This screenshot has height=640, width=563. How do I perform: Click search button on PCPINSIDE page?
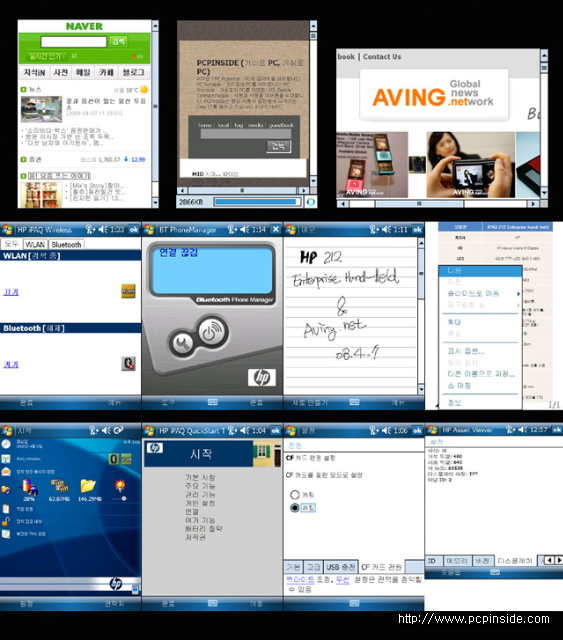point(279,146)
